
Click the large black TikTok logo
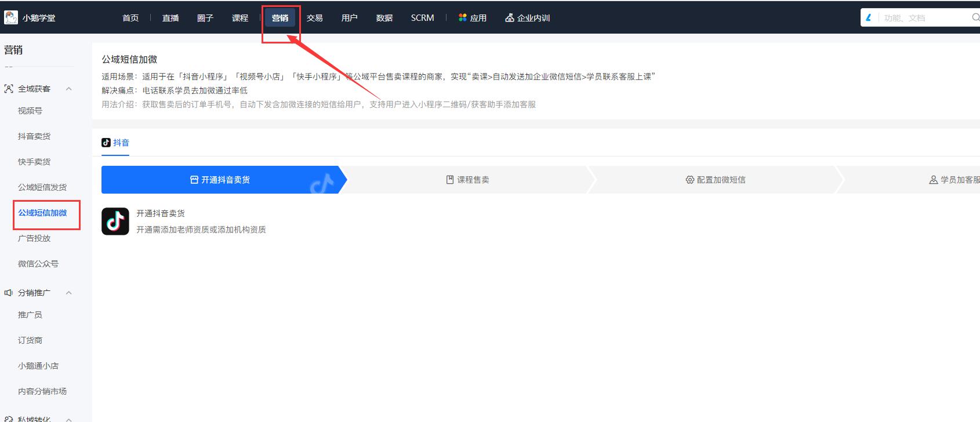coord(115,221)
